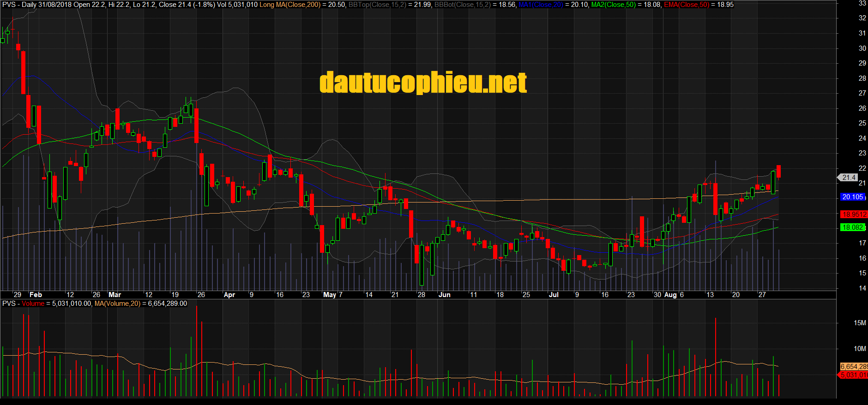Click the green 18.082 price tag

coord(852,227)
